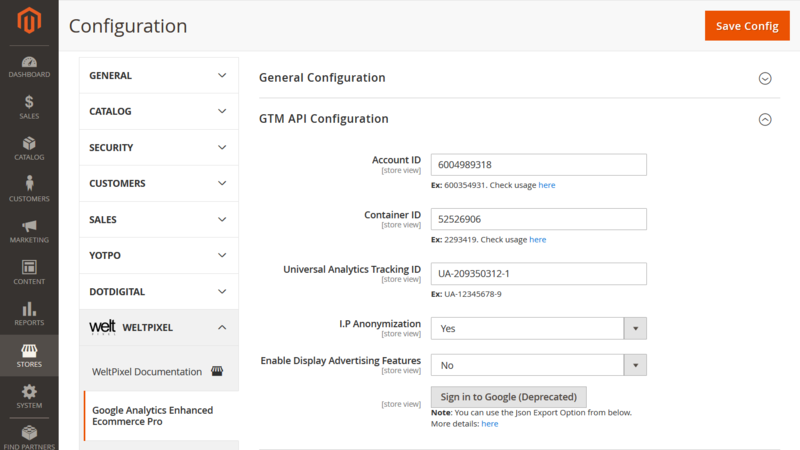
Task: Open the Sales sidebar menu
Action: [29, 108]
